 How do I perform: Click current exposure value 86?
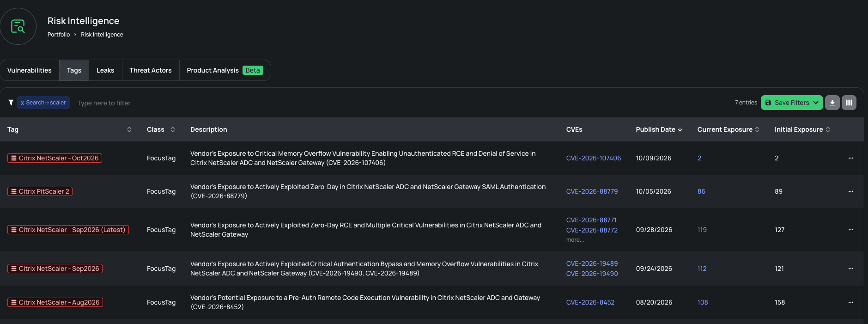[701, 191]
